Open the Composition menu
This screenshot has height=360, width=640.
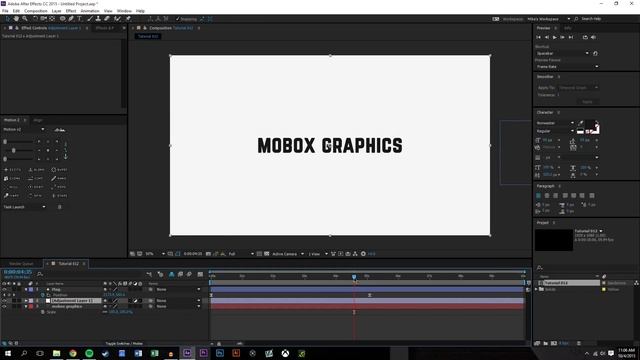(x=36, y=11)
